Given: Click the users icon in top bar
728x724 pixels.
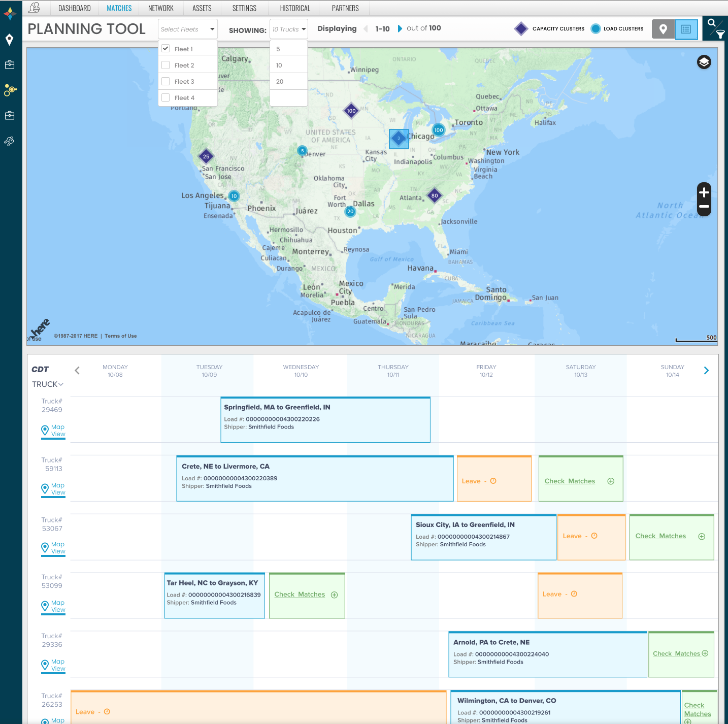Looking at the screenshot, I should (x=35, y=8).
